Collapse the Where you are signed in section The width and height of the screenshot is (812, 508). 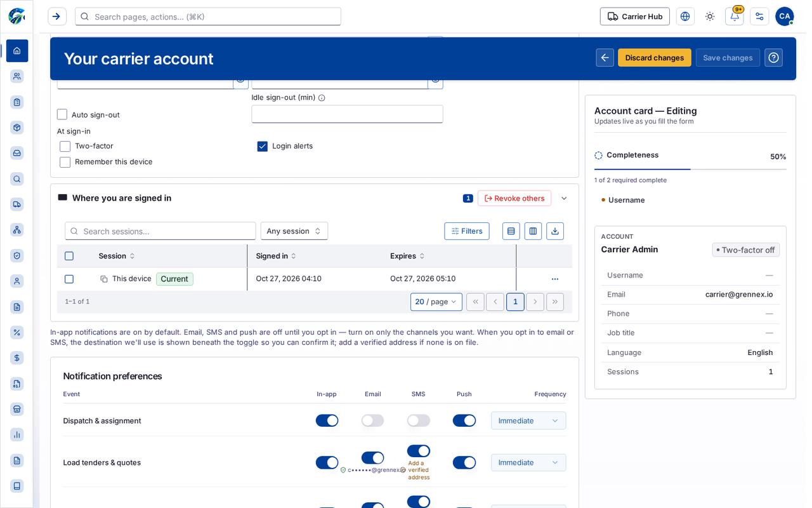pos(564,198)
